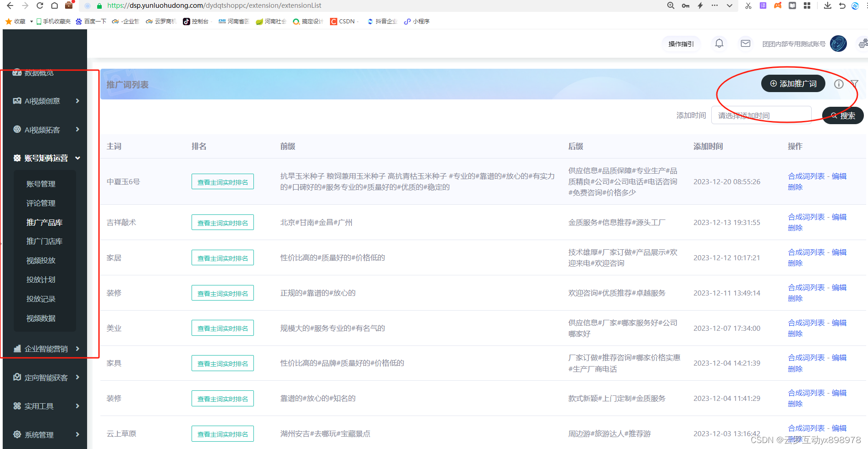Open the browser home page

55,5
